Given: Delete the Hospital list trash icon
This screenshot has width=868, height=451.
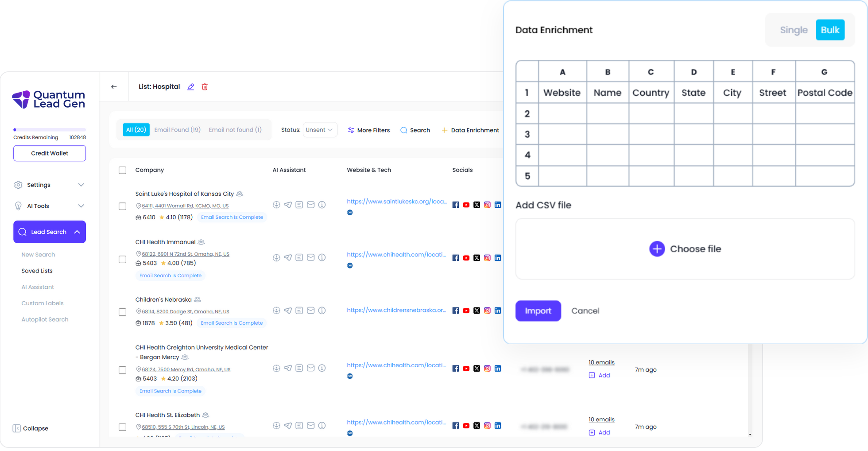Looking at the screenshot, I should 205,87.
